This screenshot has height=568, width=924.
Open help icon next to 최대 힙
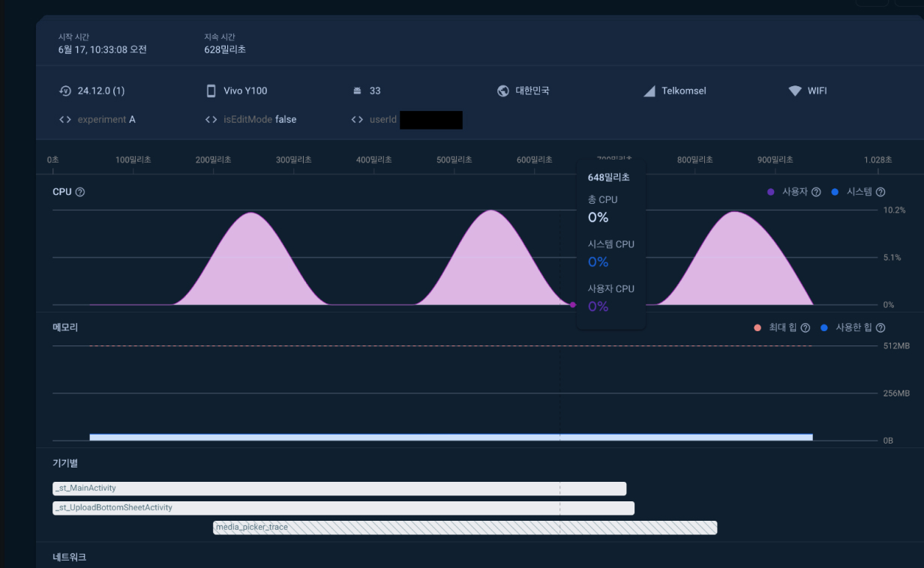tap(805, 327)
